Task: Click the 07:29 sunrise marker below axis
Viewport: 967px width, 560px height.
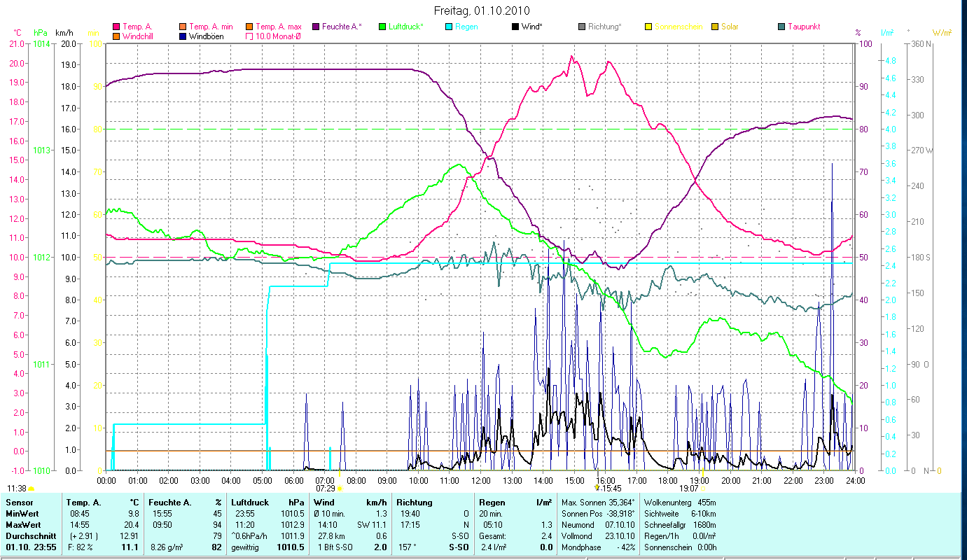Action: coord(326,488)
